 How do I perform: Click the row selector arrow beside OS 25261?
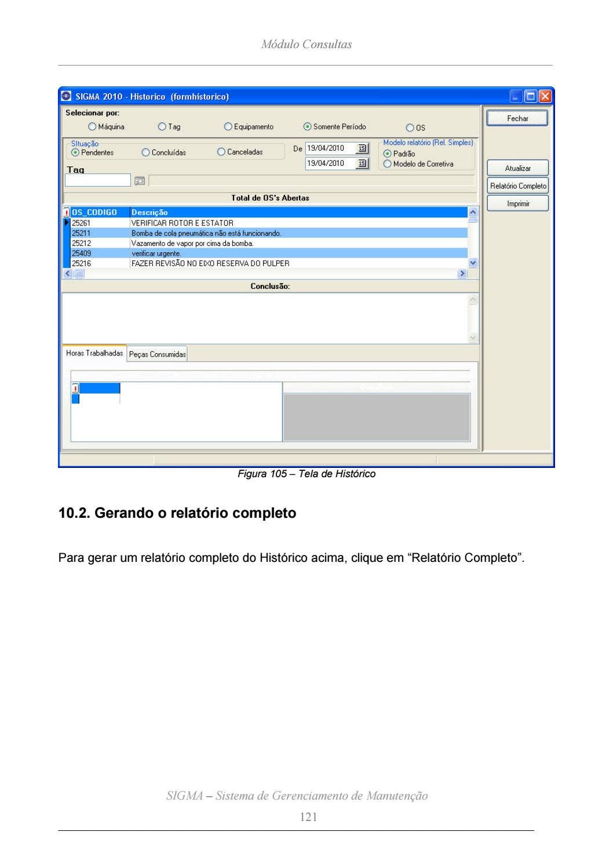pos(67,222)
